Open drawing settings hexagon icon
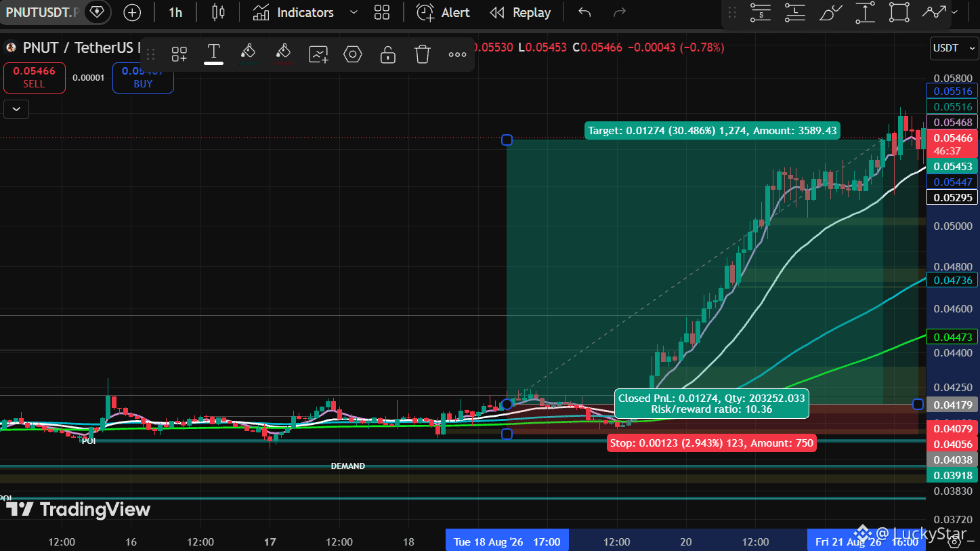 [x=353, y=54]
